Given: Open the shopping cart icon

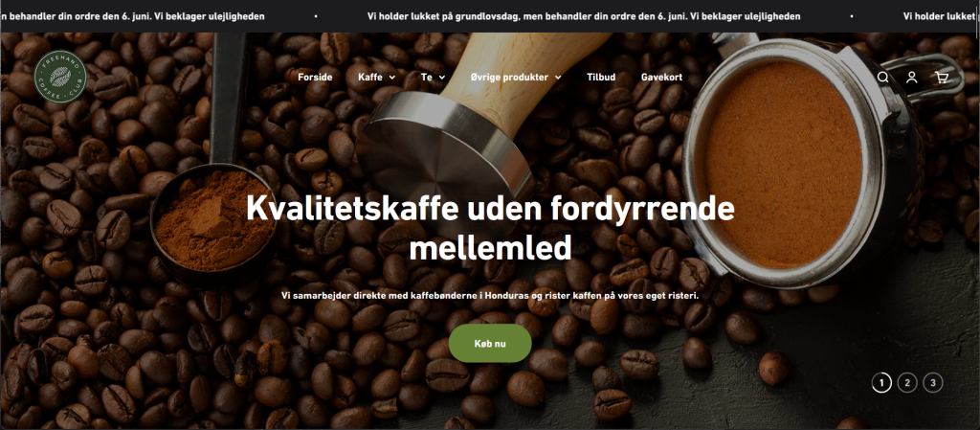Looking at the screenshot, I should point(942,78).
